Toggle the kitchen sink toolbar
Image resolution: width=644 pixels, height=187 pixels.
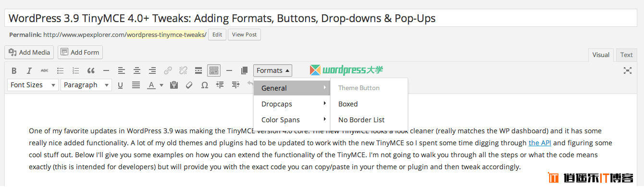pyautogui.click(x=214, y=71)
